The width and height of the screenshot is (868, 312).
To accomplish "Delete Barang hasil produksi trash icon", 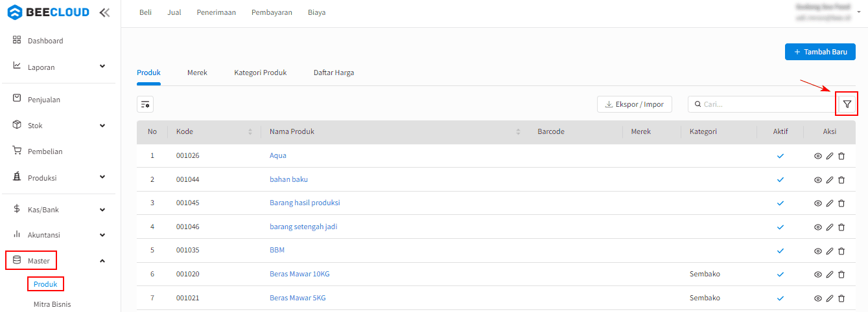I will click(x=841, y=203).
